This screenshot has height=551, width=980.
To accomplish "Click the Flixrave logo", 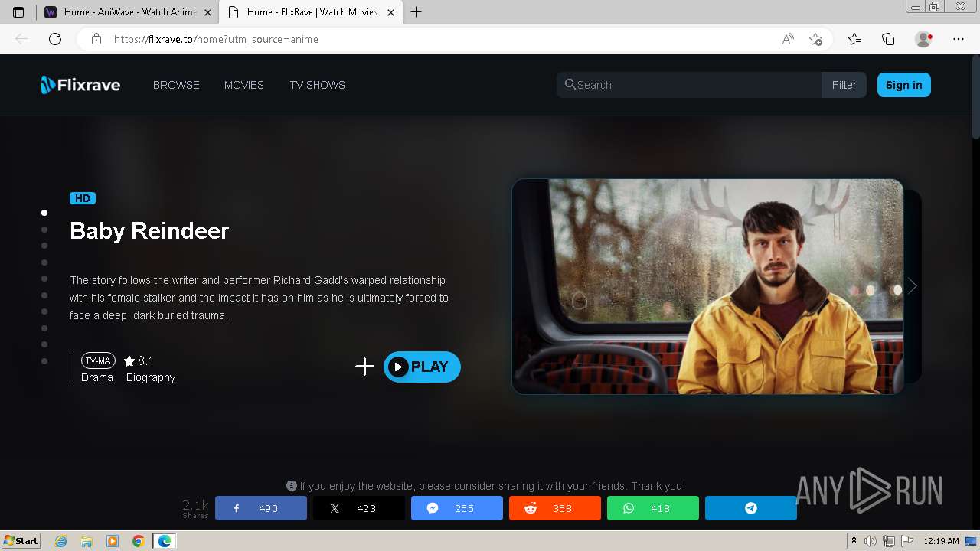I will click(80, 85).
